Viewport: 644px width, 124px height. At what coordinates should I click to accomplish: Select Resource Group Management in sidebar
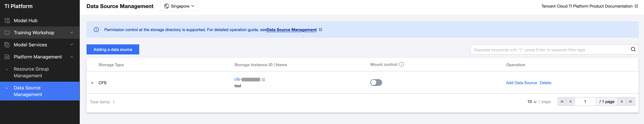coord(31,72)
